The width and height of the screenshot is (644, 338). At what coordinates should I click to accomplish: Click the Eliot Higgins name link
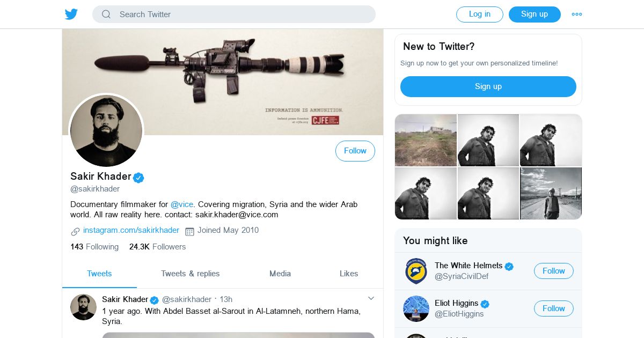pos(456,303)
